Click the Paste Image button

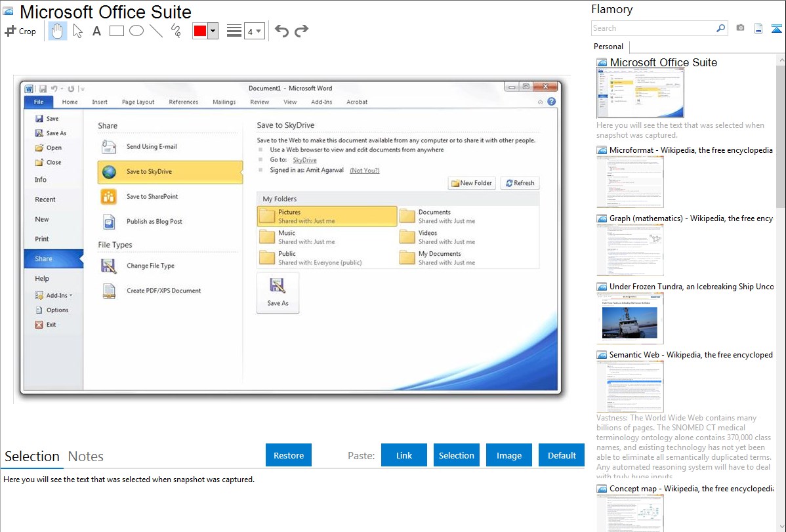[508, 455]
